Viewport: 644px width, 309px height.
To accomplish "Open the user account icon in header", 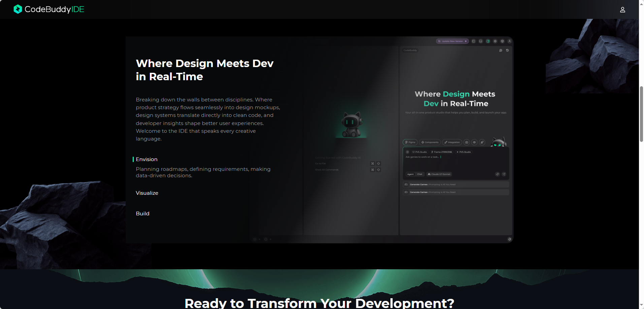I will [x=622, y=10].
